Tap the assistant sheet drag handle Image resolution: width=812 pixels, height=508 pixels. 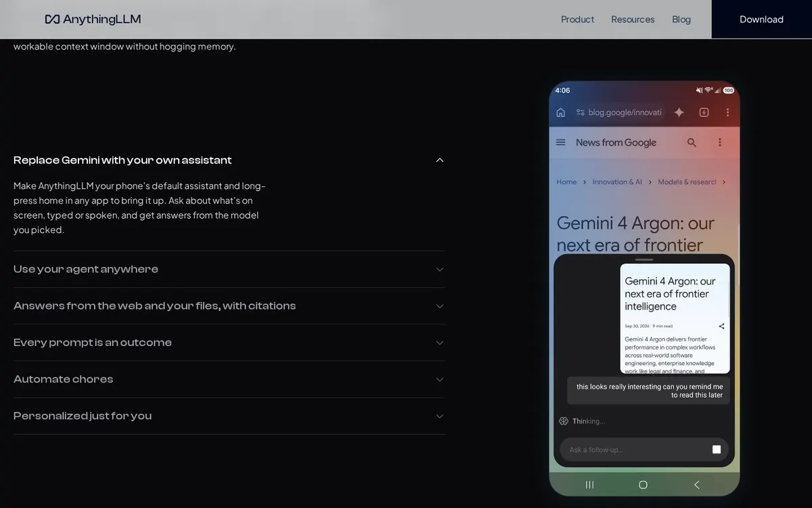point(644,259)
